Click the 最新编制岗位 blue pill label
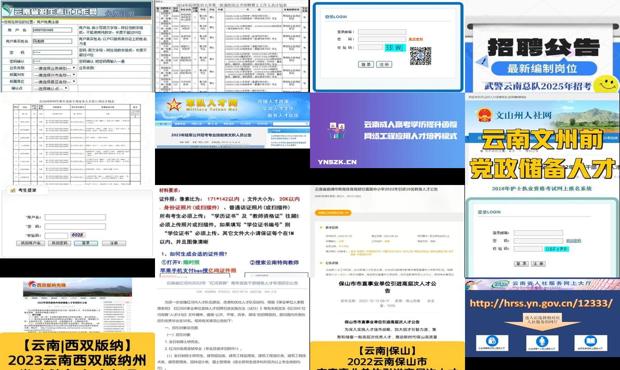Image resolution: width=620 pixels, height=370 pixels. [x=544, y=68]
